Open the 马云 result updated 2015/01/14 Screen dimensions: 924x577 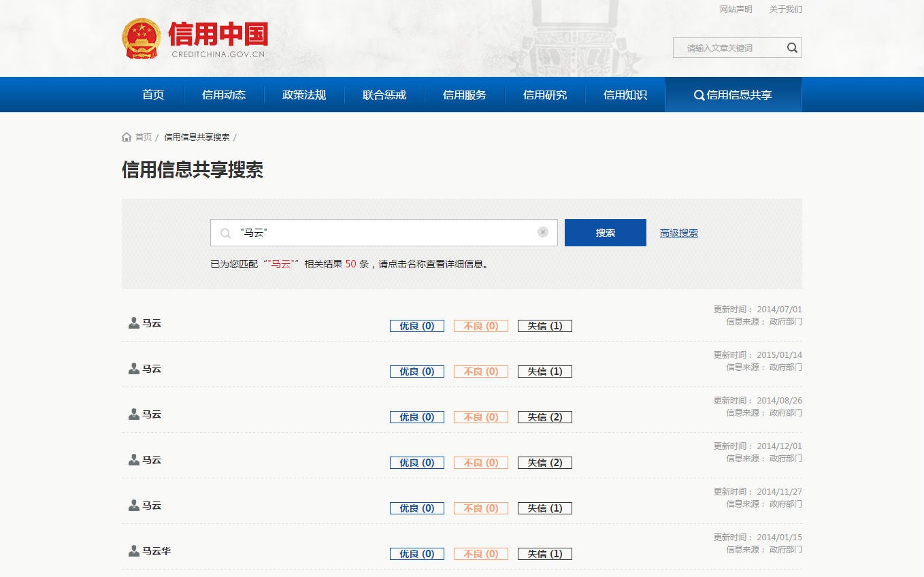[x=152, y=369]
